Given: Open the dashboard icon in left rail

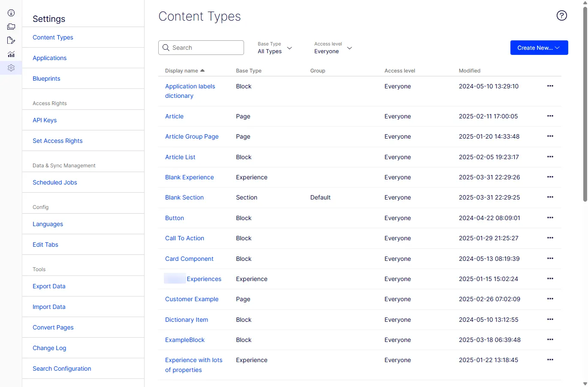Looking at the screenshot, I should pos(11,13).
